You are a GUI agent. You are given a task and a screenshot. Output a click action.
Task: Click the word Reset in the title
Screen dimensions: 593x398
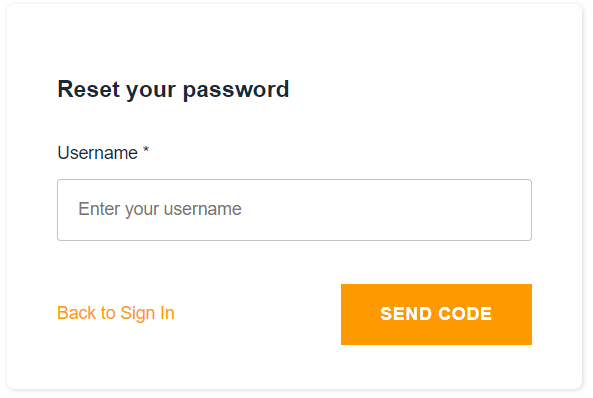[x=88, y=89]
